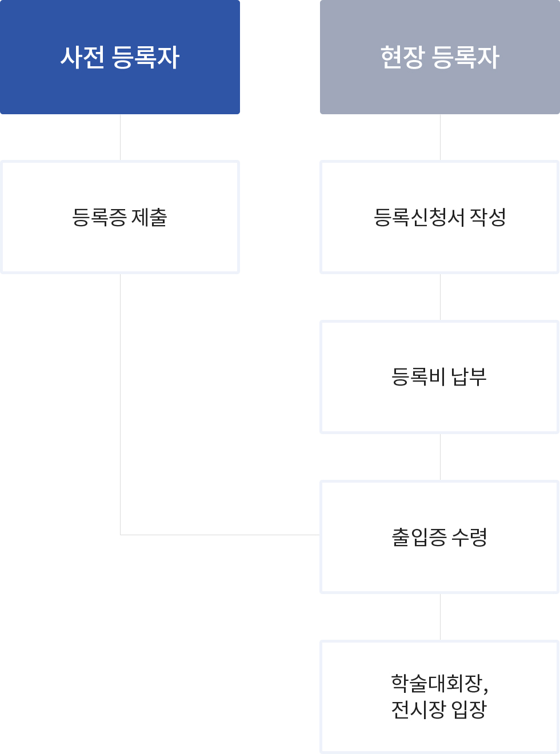Click long vertical line below 등록증 제출
Screen dimensions: 560x754
120,400
